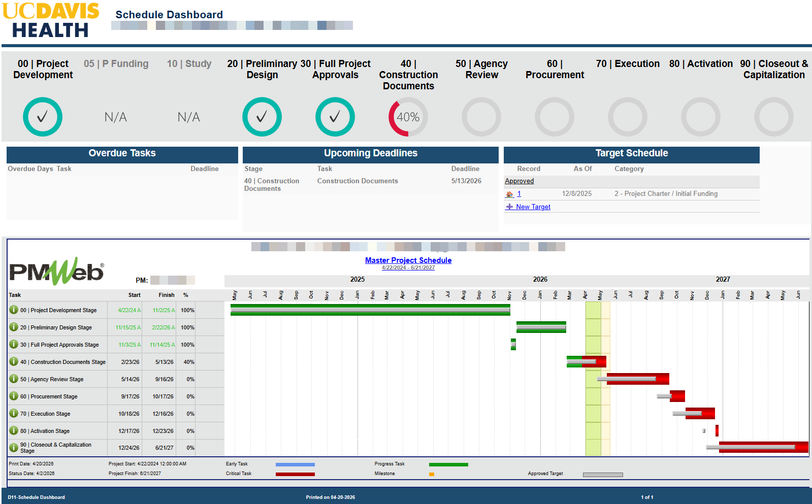Click the home icon next to record 1
This screenshot has height=504, width=812.
click(510, 194)
